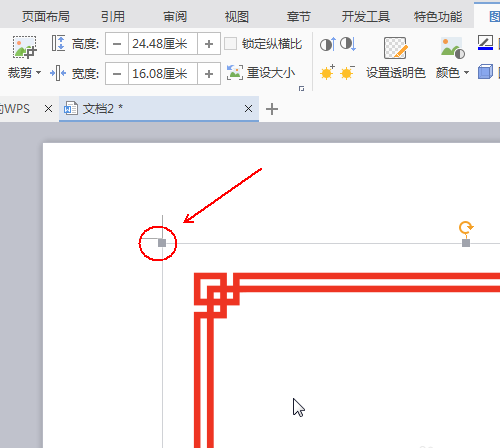The height and width of the screenshot is (448, 500).
Task: Open the Developer Tools tab
Action: [366, 16]
